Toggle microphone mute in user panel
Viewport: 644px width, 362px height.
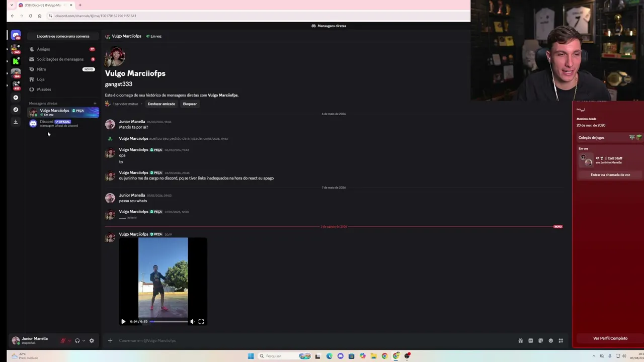tap(63, 340)
